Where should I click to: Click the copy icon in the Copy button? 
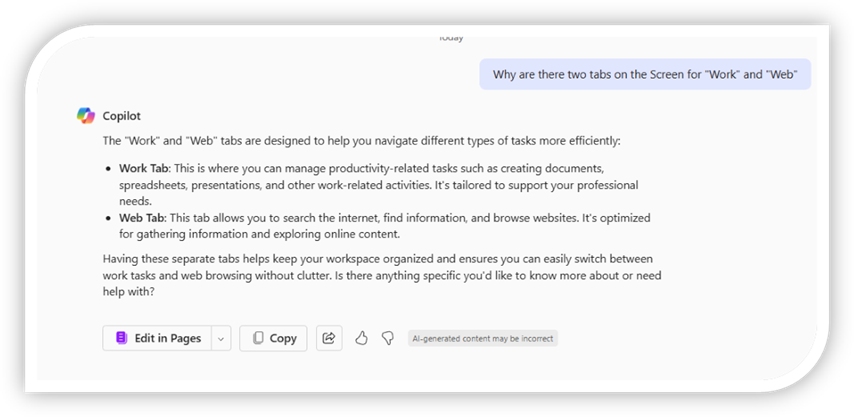(258, 338)
